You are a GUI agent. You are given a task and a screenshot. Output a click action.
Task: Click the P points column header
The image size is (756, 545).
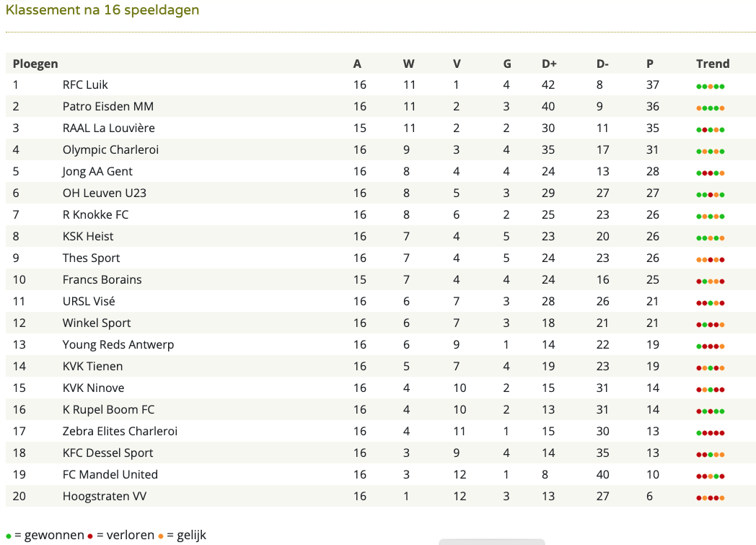650,64
